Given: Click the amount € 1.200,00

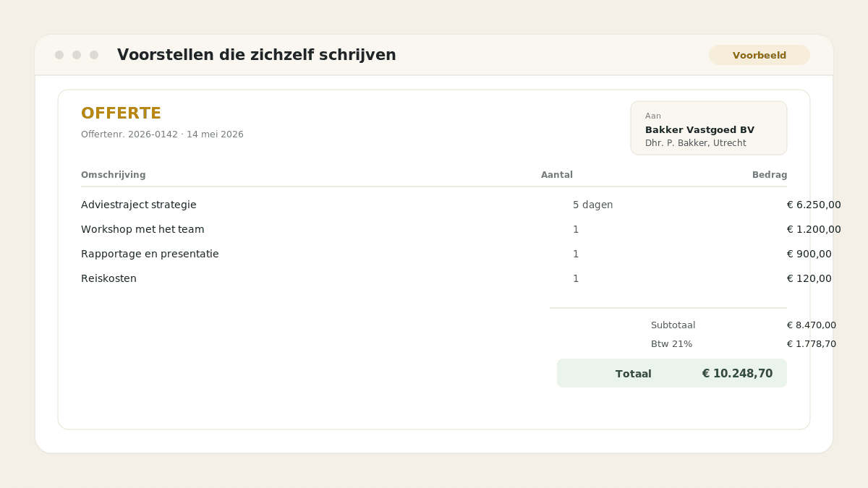Looking at the screenshot, I should coord(814,229).
